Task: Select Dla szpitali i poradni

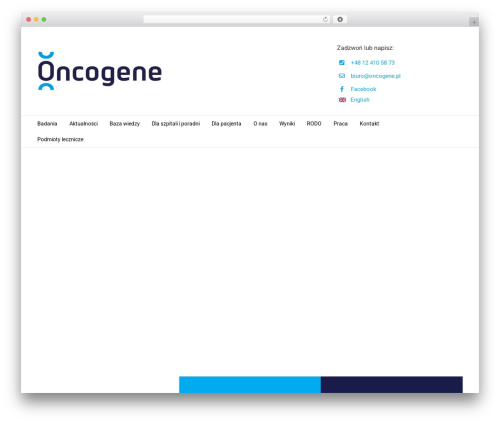Action: click(x=176, y=124)
